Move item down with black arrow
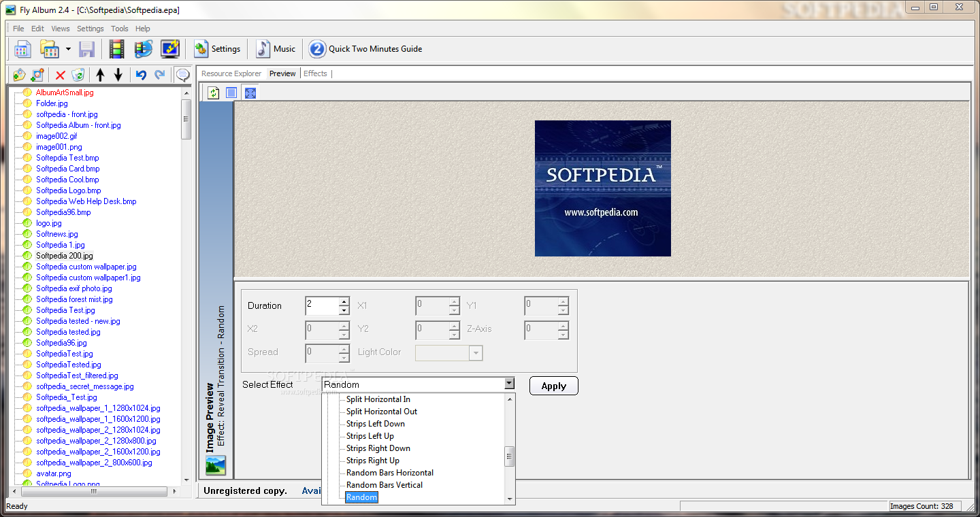 118,75
